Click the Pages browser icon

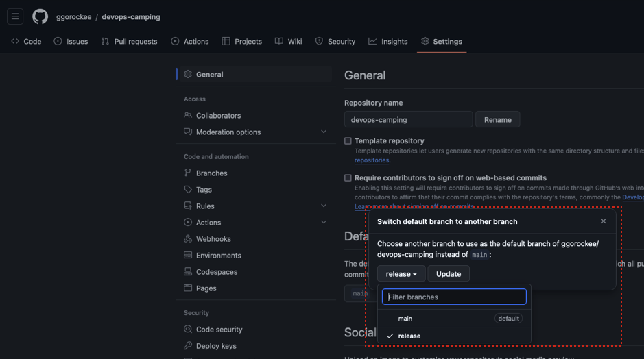coord(188,288)
